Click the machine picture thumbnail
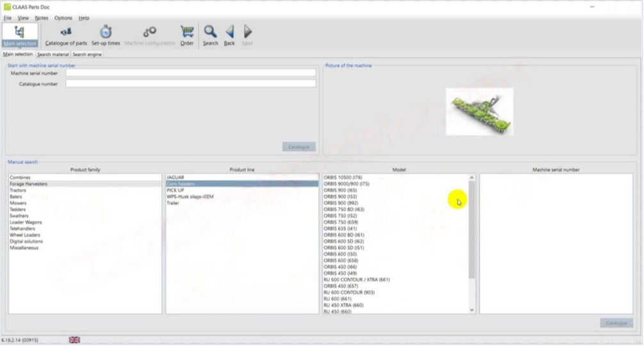Screen dimensions: 644x346 [479, 111]
